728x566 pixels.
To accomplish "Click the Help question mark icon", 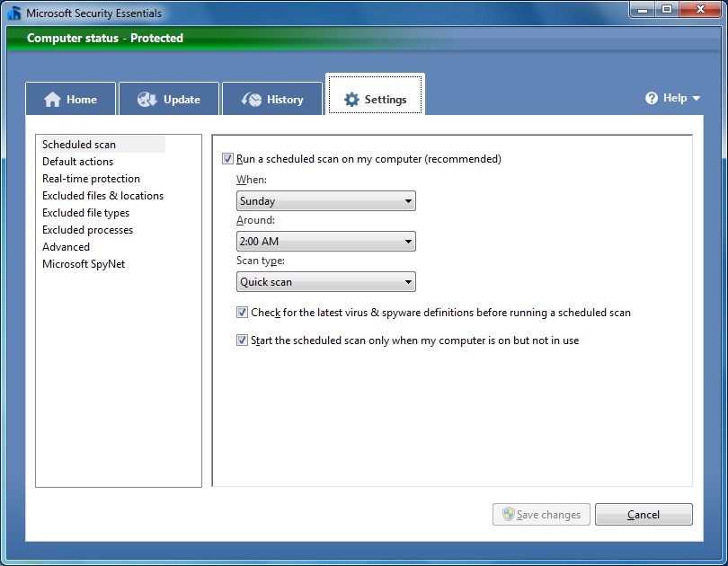I will 652,98.
